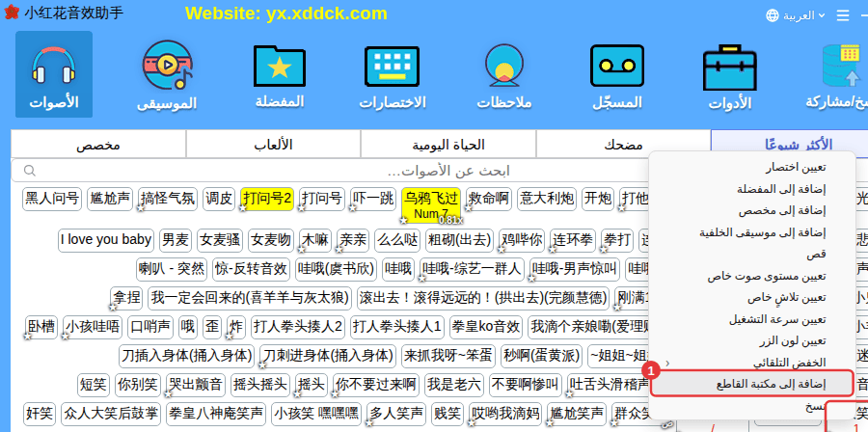Play the 拿捏 sound

pyautogui.click(x=126, y=299)
